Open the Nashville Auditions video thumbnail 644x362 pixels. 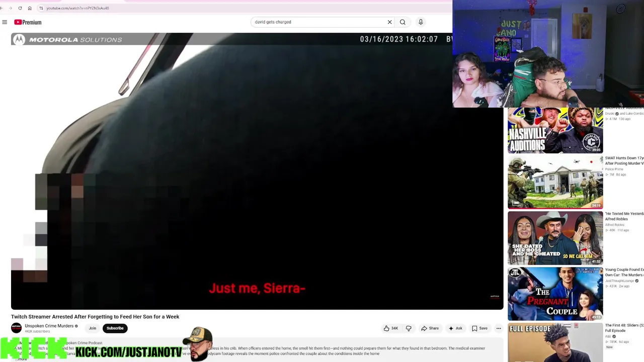tap(555, 130)
